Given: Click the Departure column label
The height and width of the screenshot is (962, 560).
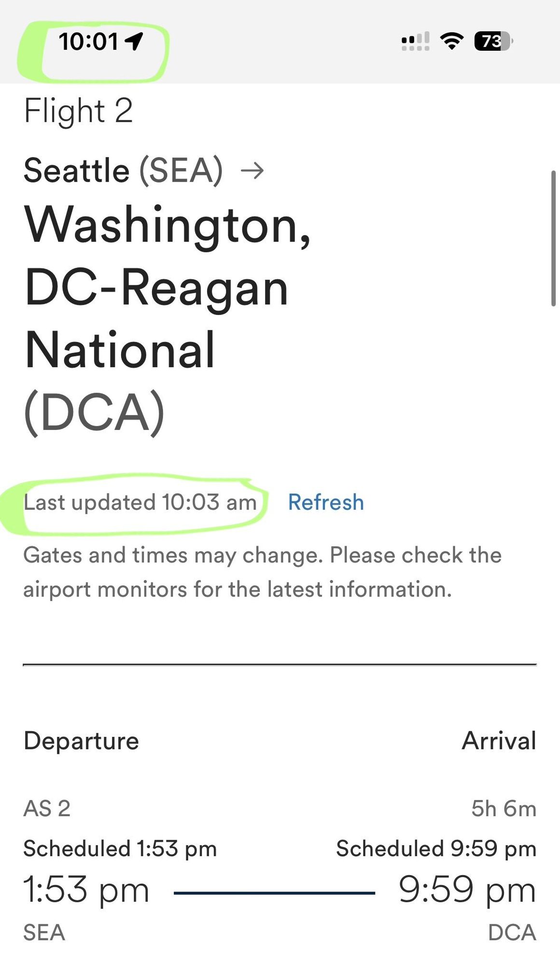Looking at the screenshot, I should click(81, 740).
